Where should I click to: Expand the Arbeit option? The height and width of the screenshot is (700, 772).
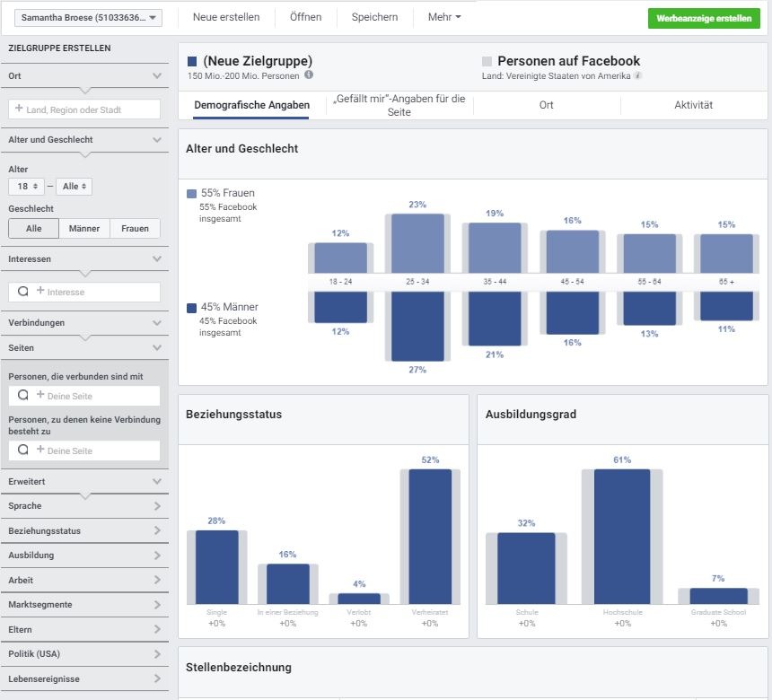tap(84, 580)
